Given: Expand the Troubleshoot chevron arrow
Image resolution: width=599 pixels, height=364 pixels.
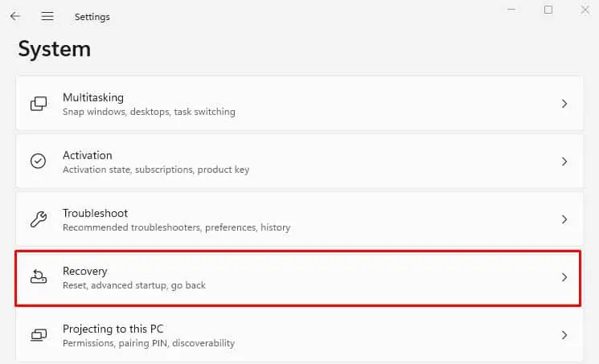Looking at the screenshot, I should pos(564,219).
